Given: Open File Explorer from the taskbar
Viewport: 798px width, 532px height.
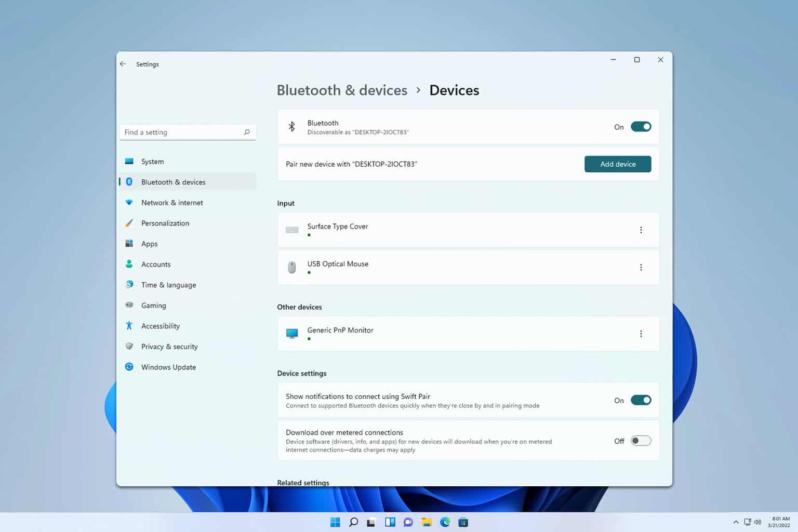Looking at the screenshot, I should [x=427, y=522].
